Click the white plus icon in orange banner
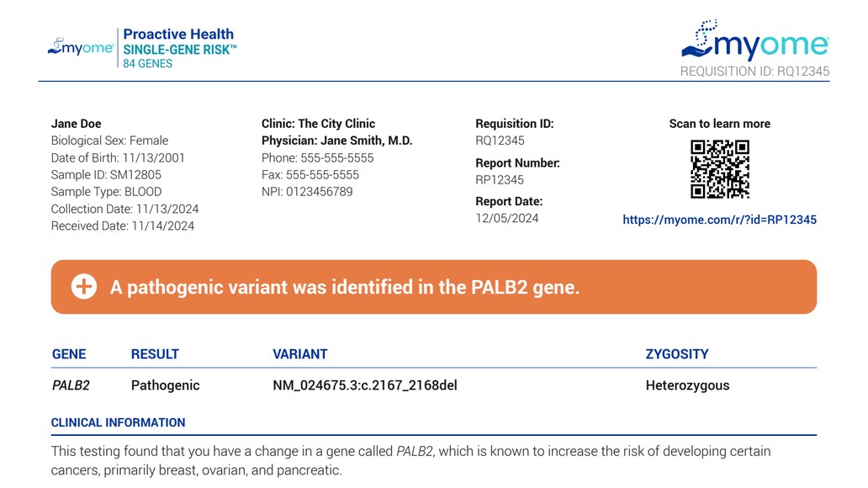868x488 pixels. [x=83, y=287]
